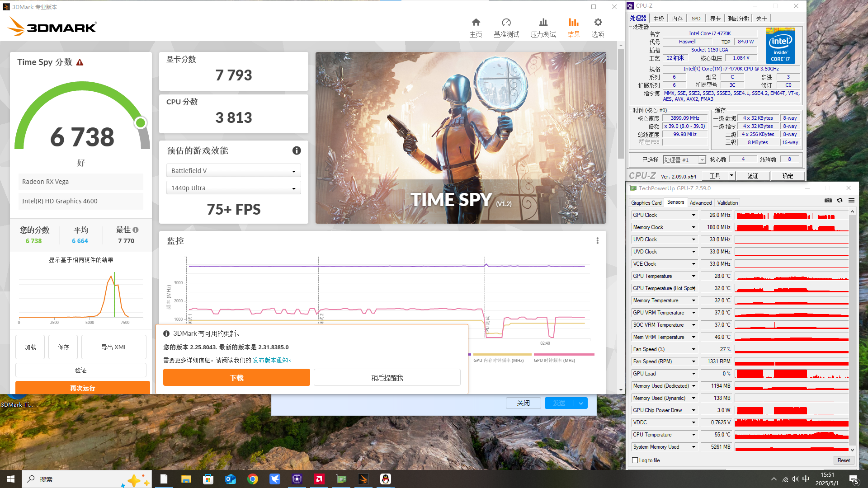The width and height of the screenshot is (868, 488).
Task: Open Outlook from taskbar
Action: click(230, 479)
